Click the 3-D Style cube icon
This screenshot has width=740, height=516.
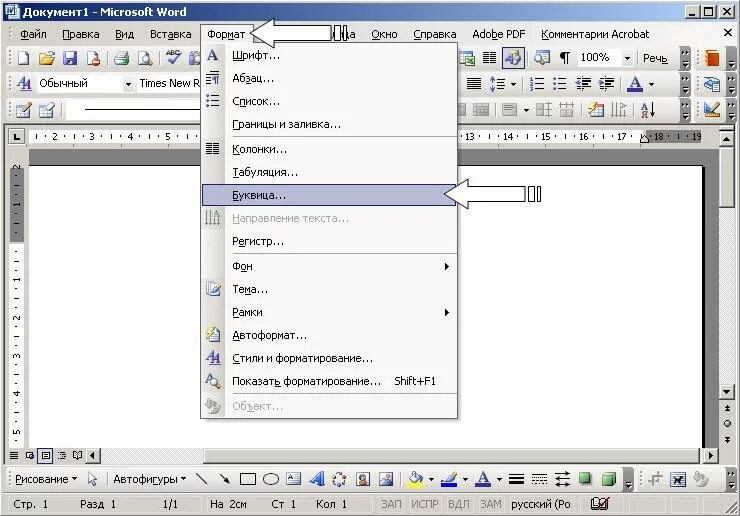pyautogui.click(x=609, y=479)
